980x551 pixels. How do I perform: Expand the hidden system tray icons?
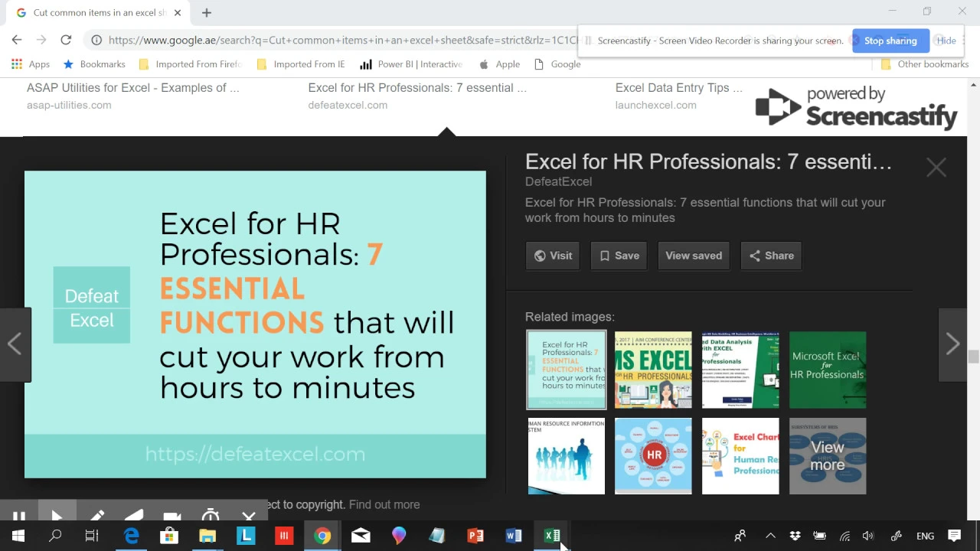[770, 536]
